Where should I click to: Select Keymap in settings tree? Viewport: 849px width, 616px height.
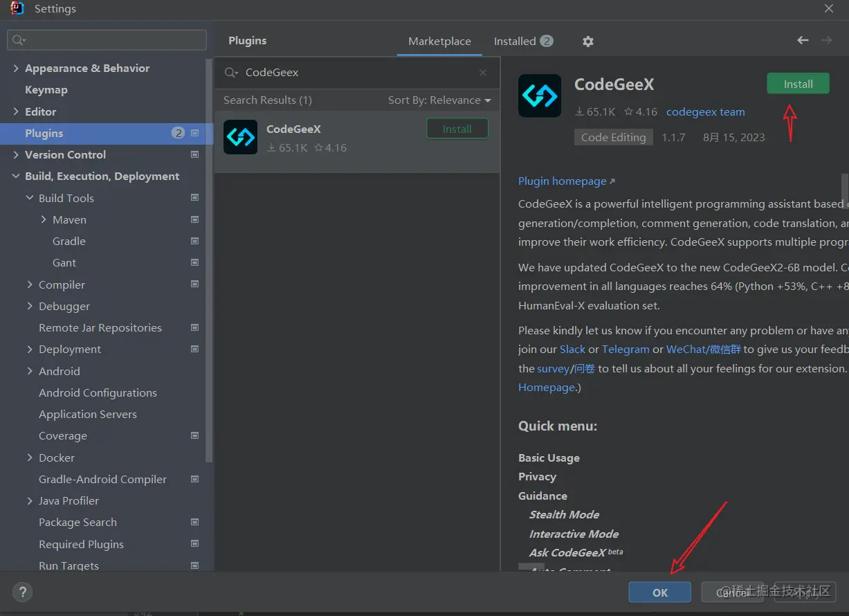[x=46, y=90]
